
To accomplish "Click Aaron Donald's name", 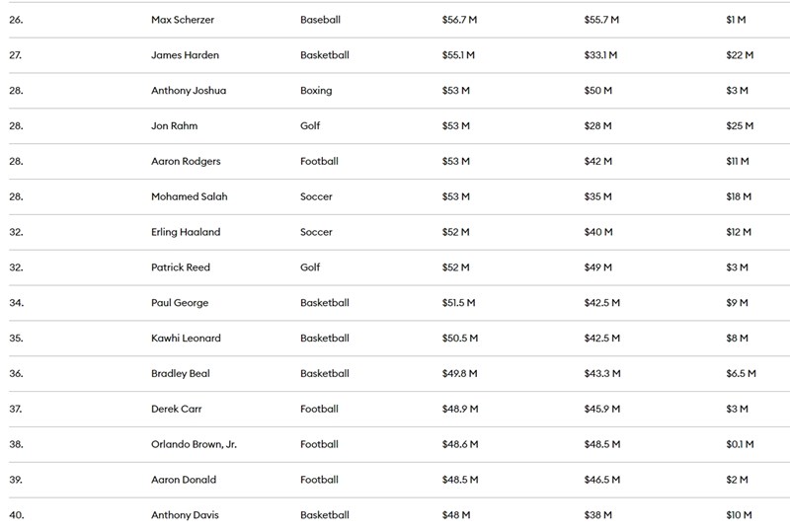I will click(x=184, y=480).
